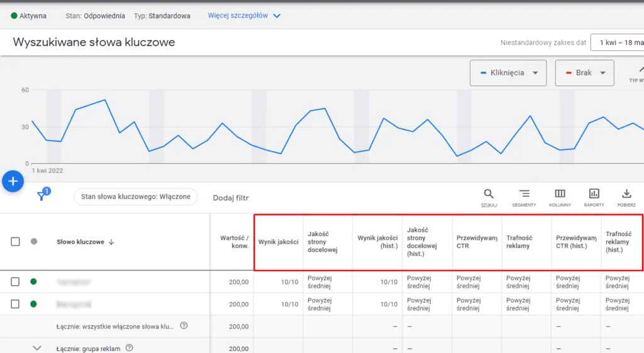Sort by Przewidywany CTR column header
Screen dimensions: 644x353
point(477,242)
